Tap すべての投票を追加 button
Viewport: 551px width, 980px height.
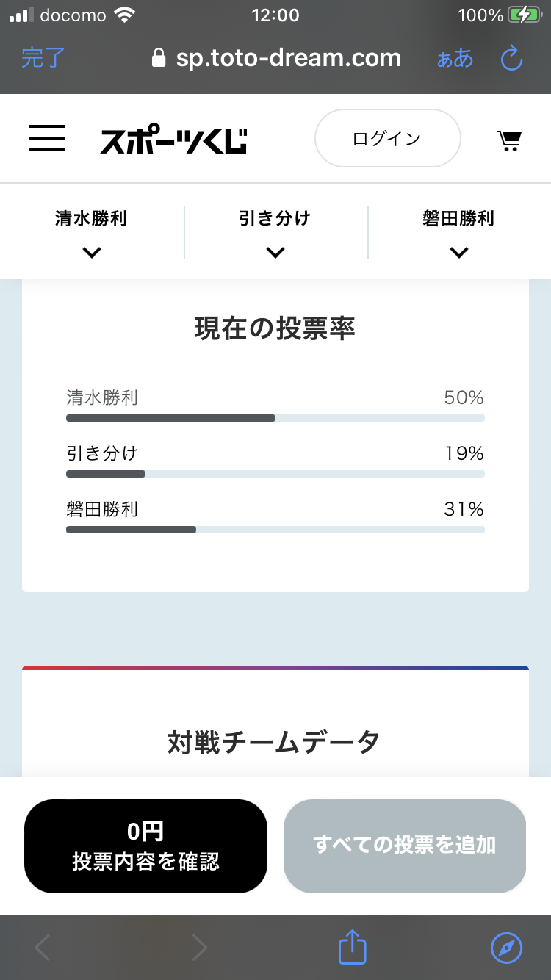(405, 846)
